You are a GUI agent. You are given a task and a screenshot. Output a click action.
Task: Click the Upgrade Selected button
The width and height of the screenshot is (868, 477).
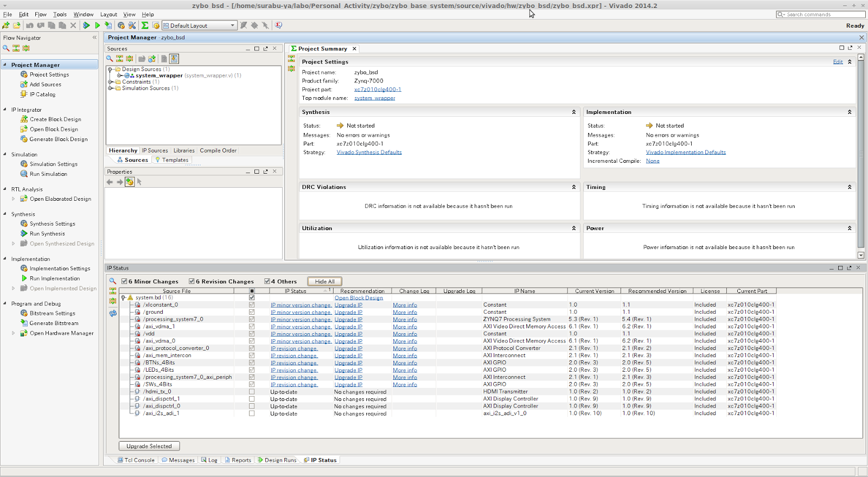[149, 446]
